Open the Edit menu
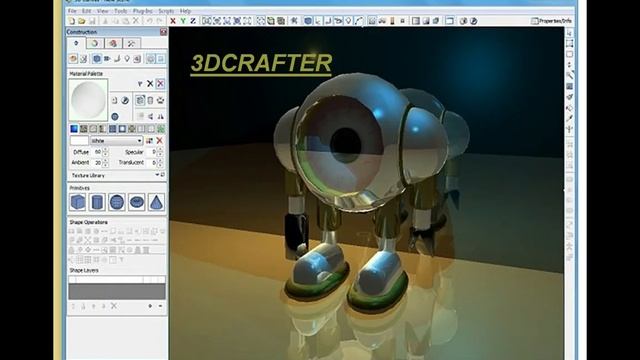640x360 pixels. [87, 11]
